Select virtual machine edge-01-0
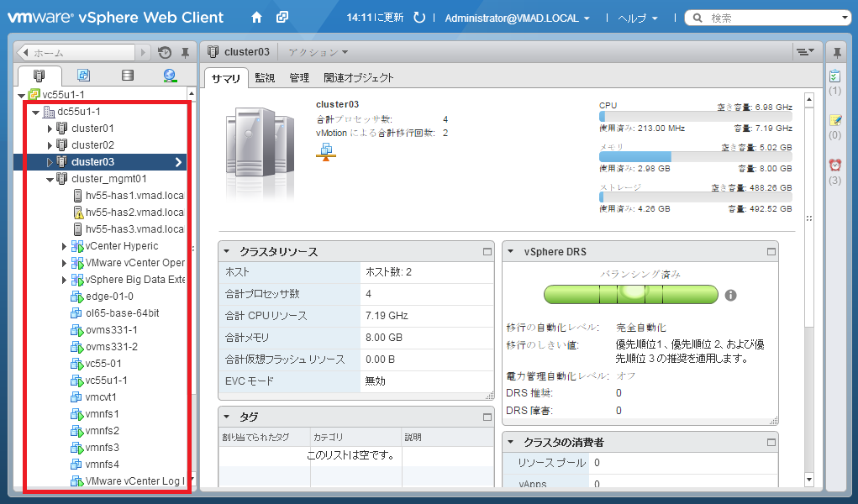The width and height of the screenshot is (858, 504). 103,296
